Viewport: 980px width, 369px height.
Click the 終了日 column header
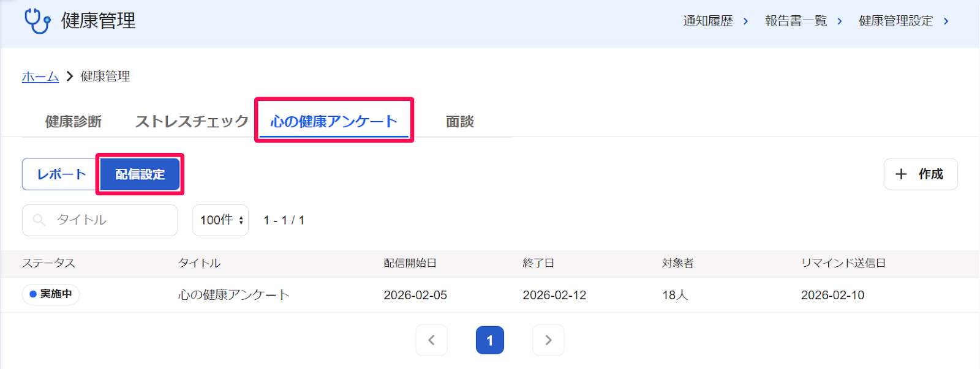pos(538,263)
